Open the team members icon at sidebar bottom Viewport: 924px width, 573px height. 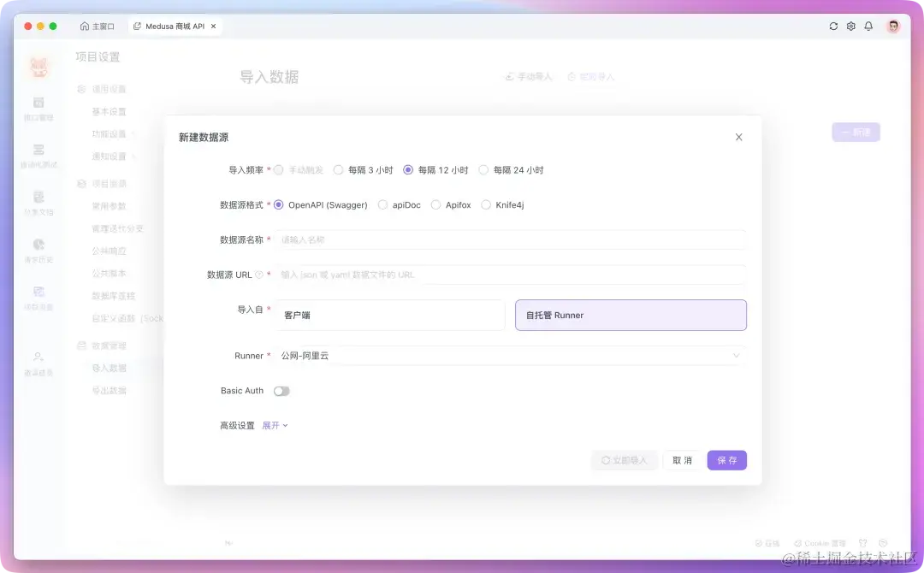click(x=38, y=361)
